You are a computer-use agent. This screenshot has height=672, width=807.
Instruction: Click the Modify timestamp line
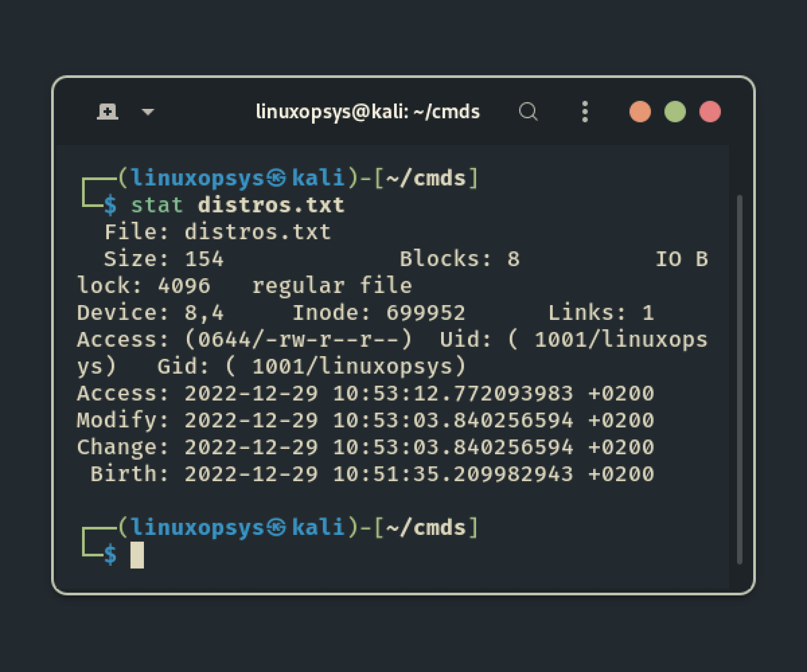(x=365, y=421)
